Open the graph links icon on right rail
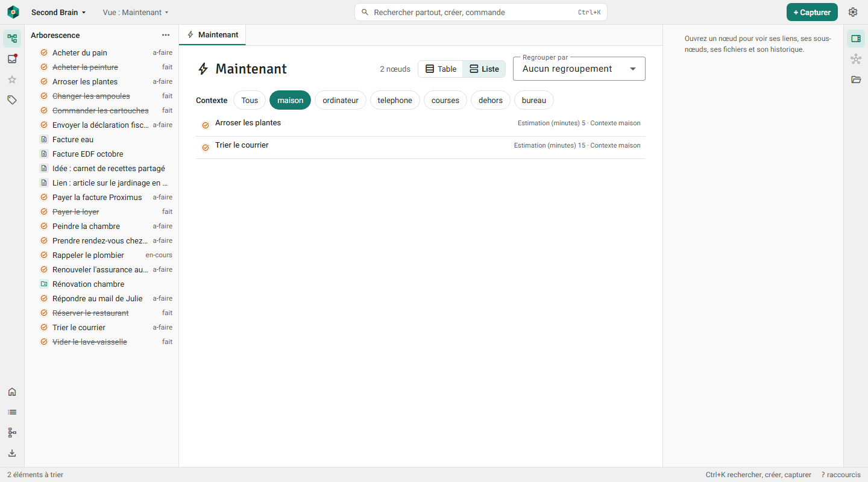The height and width of the screenshot is (482, 868). (x=856, y=59)
